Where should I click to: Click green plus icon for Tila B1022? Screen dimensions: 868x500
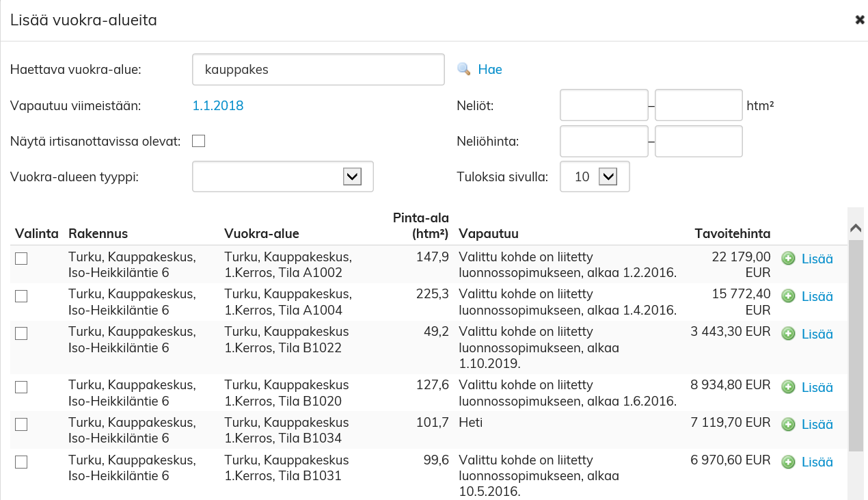coord(788,334)
